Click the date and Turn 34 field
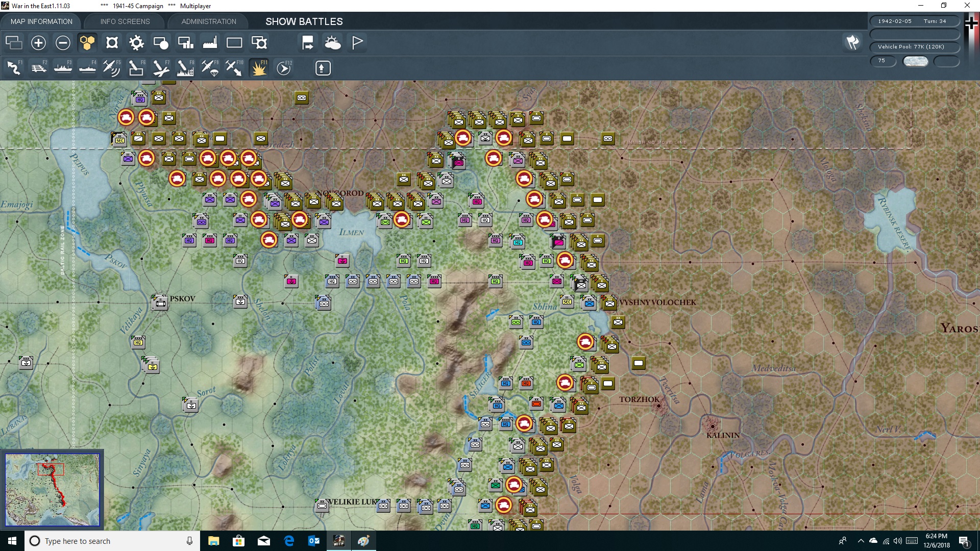The height and width of the screenshot is (551, 980). pos(915,21)
